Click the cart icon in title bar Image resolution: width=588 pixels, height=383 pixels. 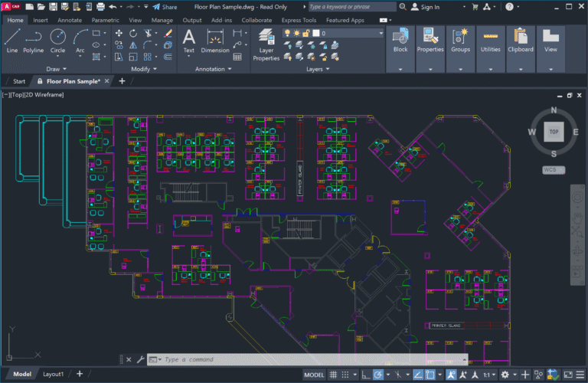(x=475, y=7)
